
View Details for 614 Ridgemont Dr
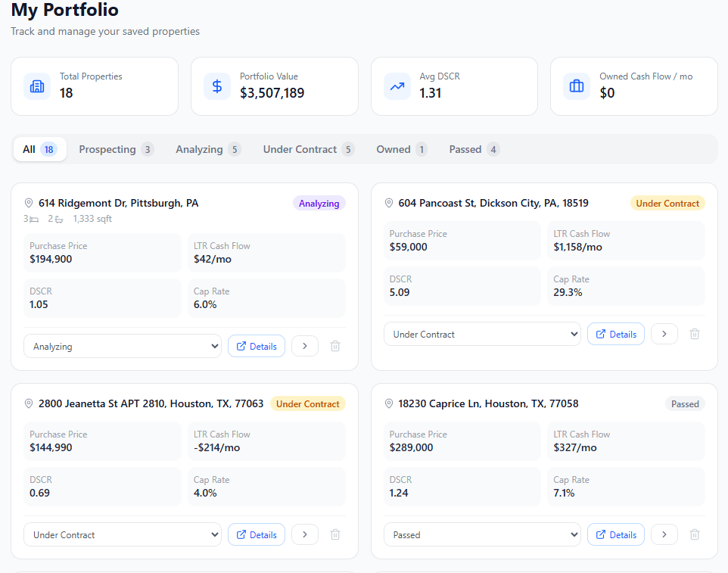[257, 346]
